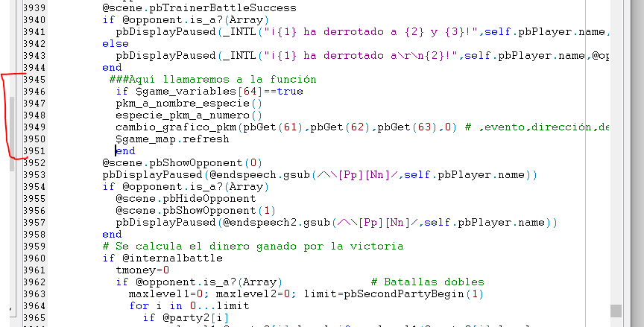644x327 pixels.
Task: Click line number 3945 in the gutter
Action: click(34, 79)
